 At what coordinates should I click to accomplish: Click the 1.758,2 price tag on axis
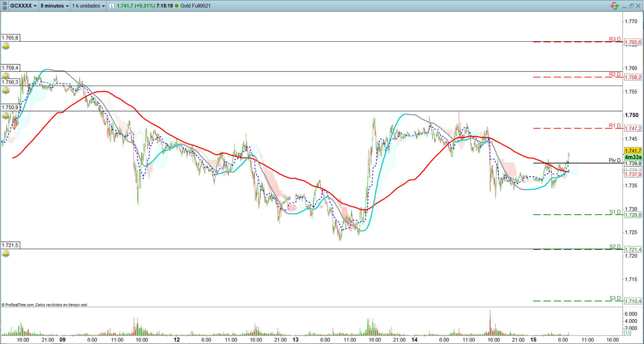(x=633, y=77)
